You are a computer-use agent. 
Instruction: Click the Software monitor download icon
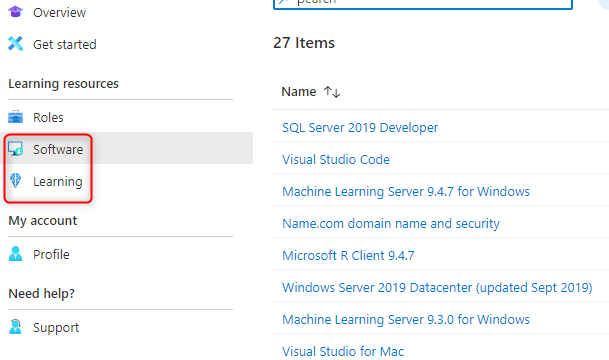[16, 149]
